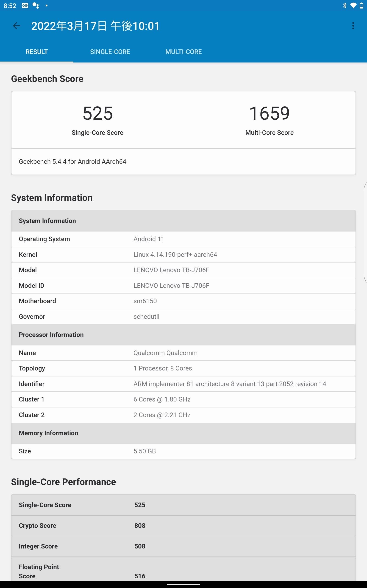Select the Motherboard sm6150 row

tap(183, 301)
